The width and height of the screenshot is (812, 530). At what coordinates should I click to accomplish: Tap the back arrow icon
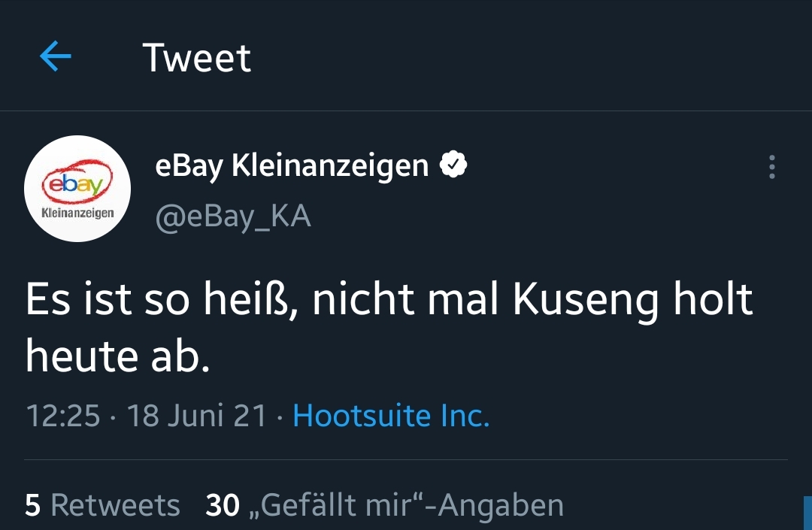tap(55, 56)
